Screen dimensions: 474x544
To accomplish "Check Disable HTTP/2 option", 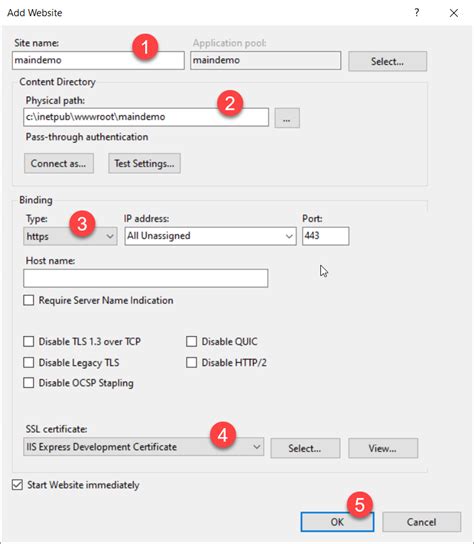I will tap(192, 363).
